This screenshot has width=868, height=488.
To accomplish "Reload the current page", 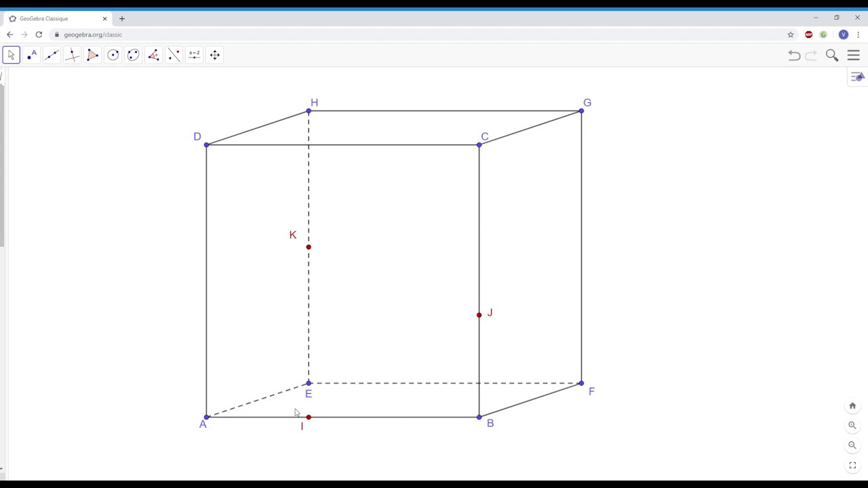I will pyautogui.click(x=39, y=35).
